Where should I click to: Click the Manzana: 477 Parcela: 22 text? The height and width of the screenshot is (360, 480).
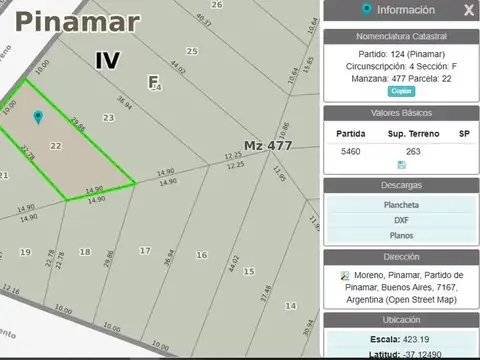click(x=401, y=79)
